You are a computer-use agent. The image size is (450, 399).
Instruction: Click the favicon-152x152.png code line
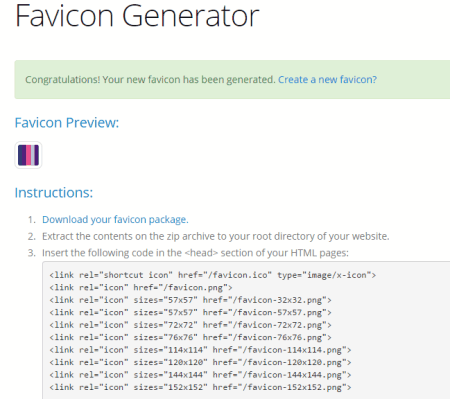tap(200, 387)
